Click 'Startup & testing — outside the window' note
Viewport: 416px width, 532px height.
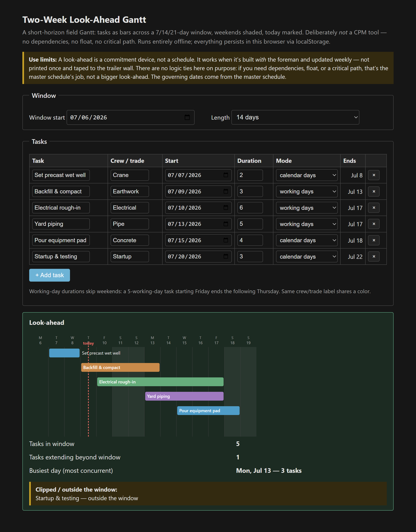(87, 498)
